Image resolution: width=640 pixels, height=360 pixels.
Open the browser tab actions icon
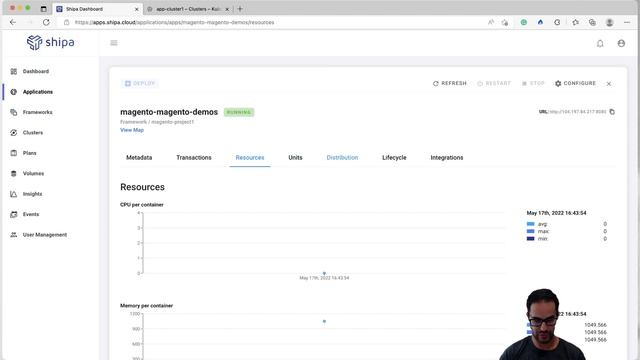tap(44, 9)
